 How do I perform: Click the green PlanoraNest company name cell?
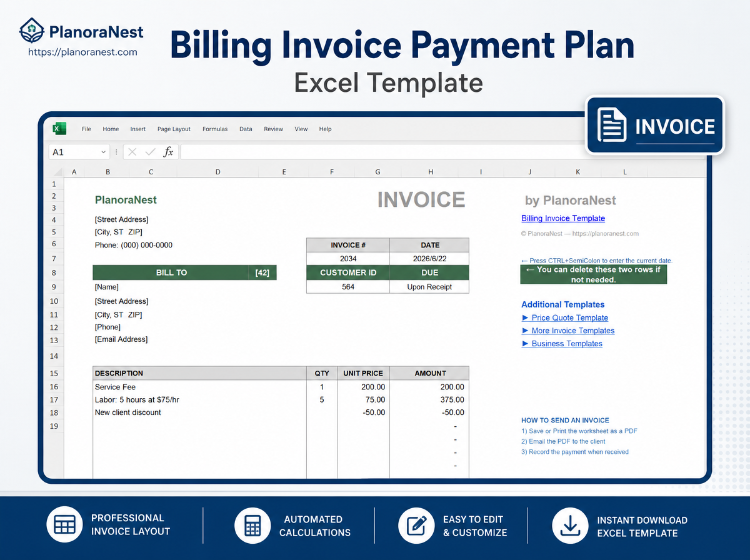coord(126,200)
